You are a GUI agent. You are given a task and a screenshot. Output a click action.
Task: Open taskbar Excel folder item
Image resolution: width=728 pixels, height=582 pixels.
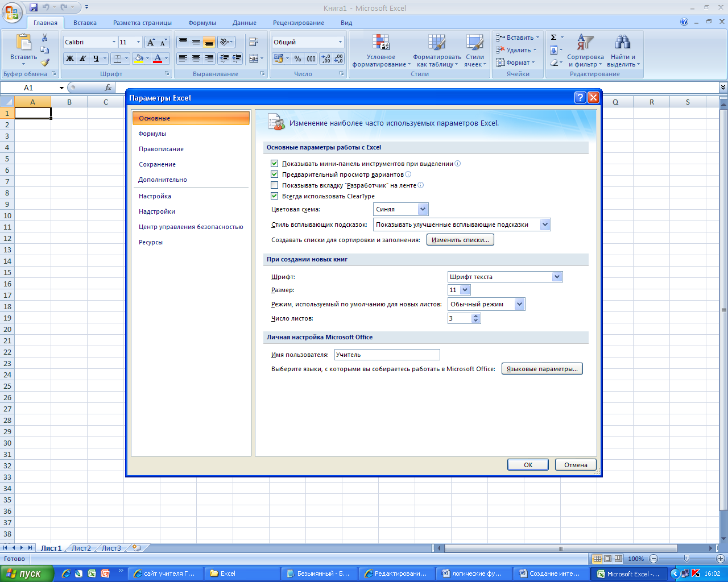click(242, 573)
